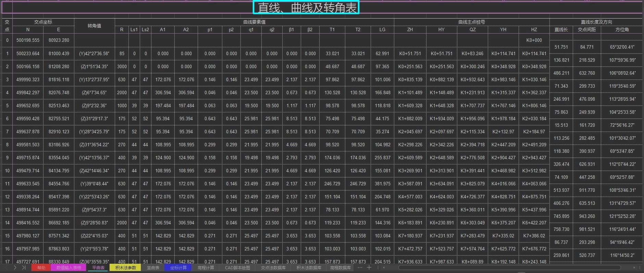The height and width of the screenshot is (273, 644).
Task: Select the 高程数据库 sheet tab
Action: coord(340,268)
